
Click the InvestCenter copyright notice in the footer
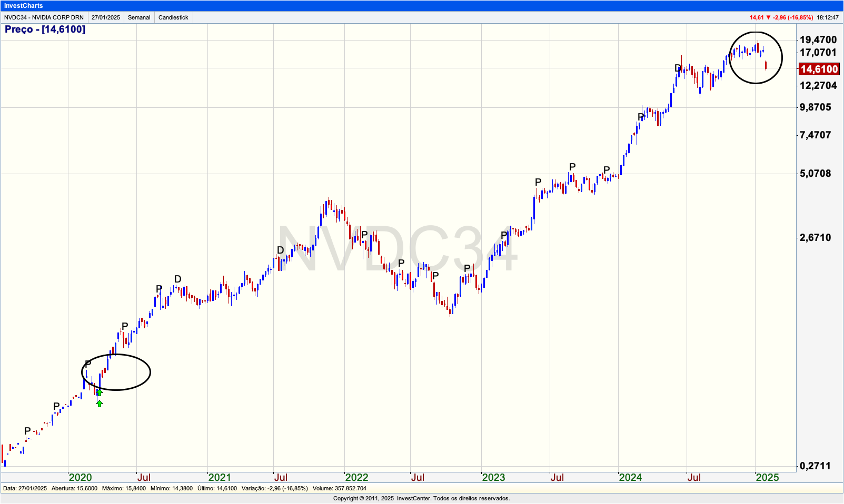coord(422,498)
